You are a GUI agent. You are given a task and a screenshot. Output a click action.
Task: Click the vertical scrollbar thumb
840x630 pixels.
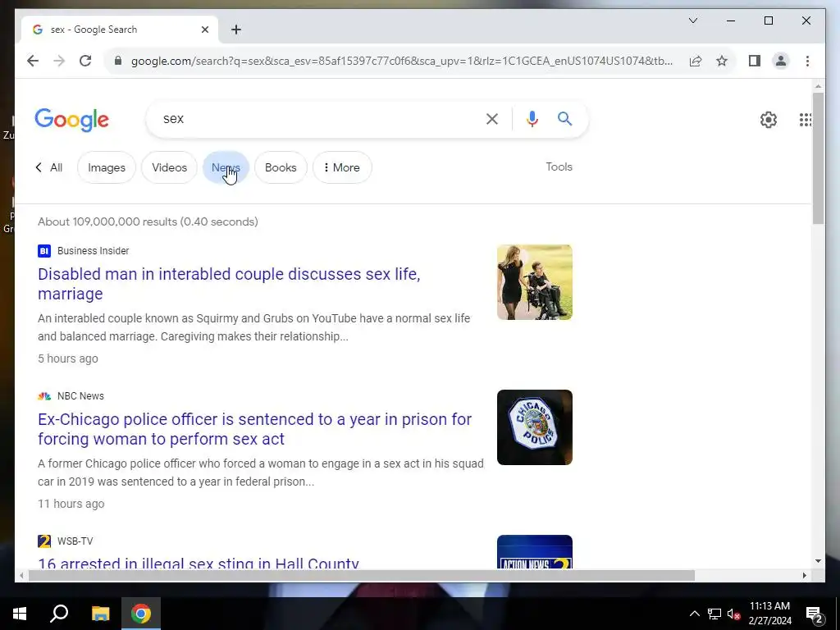click(818, 158)
